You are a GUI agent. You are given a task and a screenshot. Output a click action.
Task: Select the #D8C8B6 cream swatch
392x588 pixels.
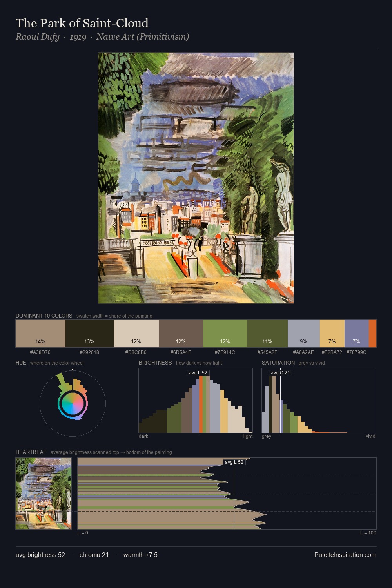pyautogui.click(x=136, y=334)
